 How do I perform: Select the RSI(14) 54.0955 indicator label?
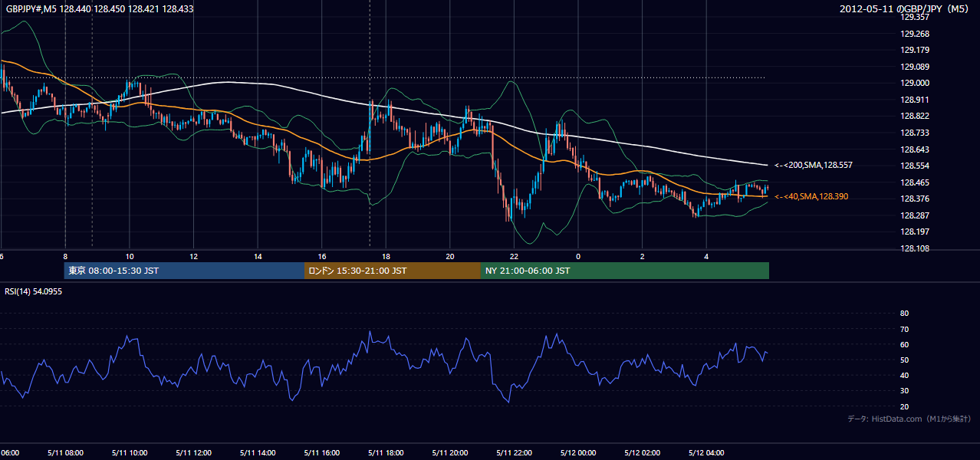33,291
